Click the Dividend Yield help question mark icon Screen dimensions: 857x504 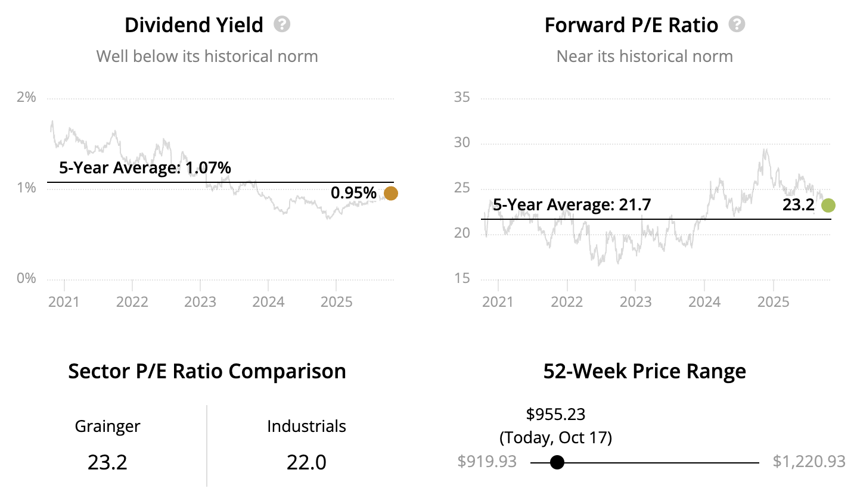[x=282, y=24]
